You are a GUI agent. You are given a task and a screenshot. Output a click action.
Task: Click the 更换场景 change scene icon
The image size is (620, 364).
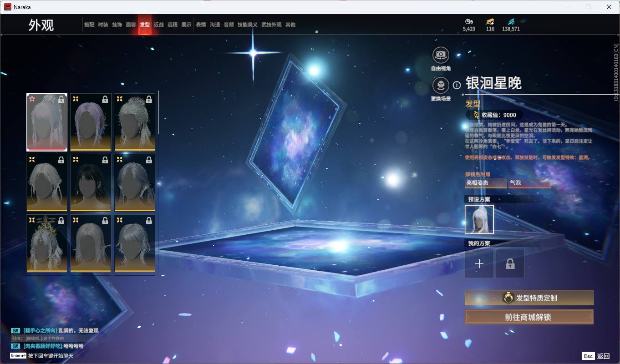[x=440, y=85]
